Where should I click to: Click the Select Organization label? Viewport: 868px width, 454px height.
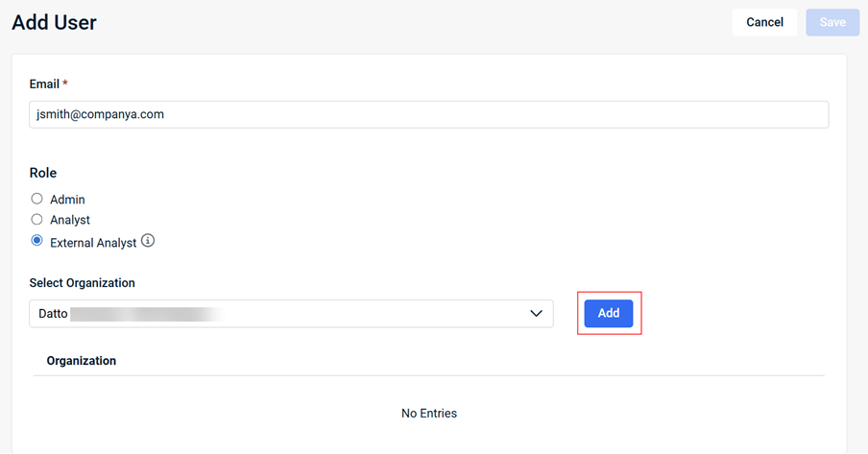tap(83, 283)
